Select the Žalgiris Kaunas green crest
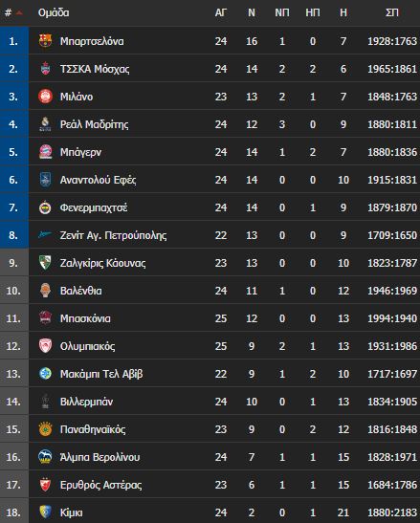Viewport: 420px width, 523px height. click(45, 263)
